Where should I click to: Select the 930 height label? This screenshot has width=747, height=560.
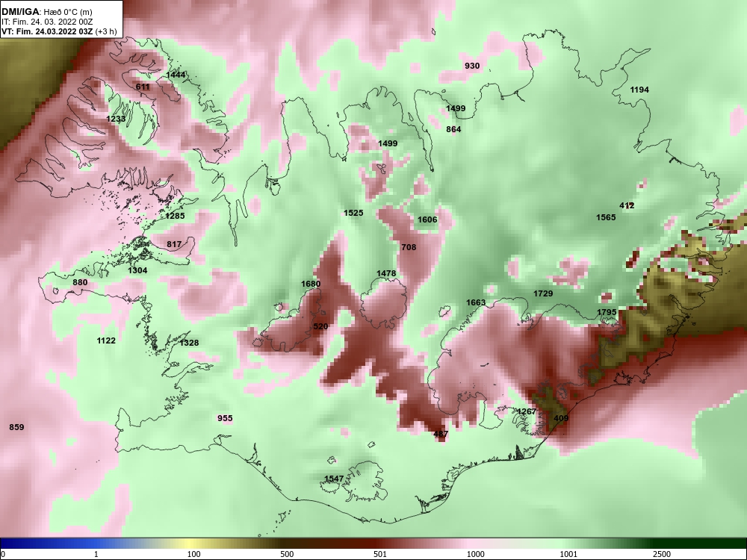pos(472,66)
